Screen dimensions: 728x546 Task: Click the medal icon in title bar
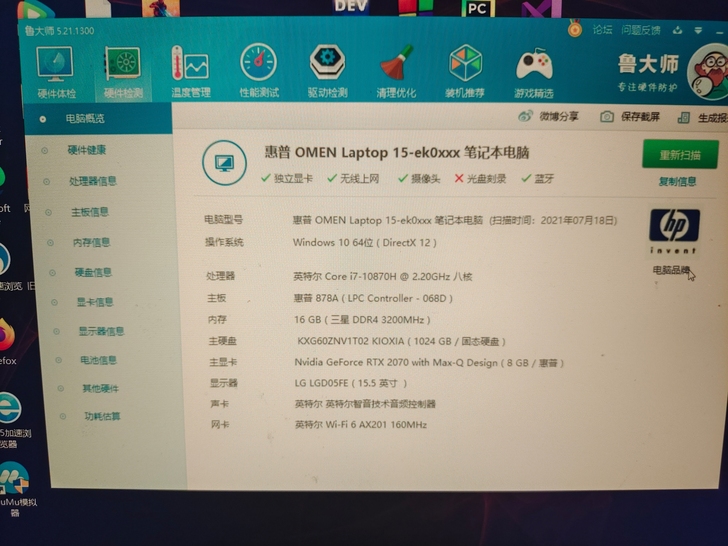[x=575, y=29]
